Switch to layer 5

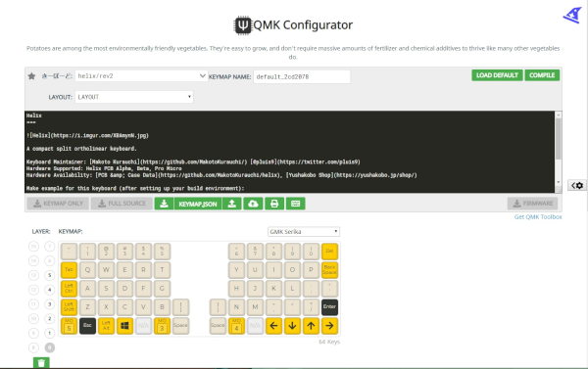[x=50, y=275]
